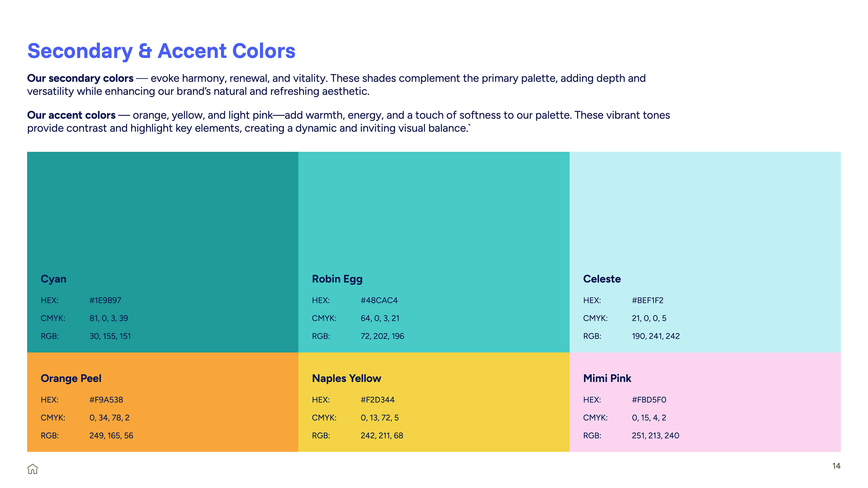
Task: Click the Naples Yellow hex code #F2D344
Action: [377, 400]
